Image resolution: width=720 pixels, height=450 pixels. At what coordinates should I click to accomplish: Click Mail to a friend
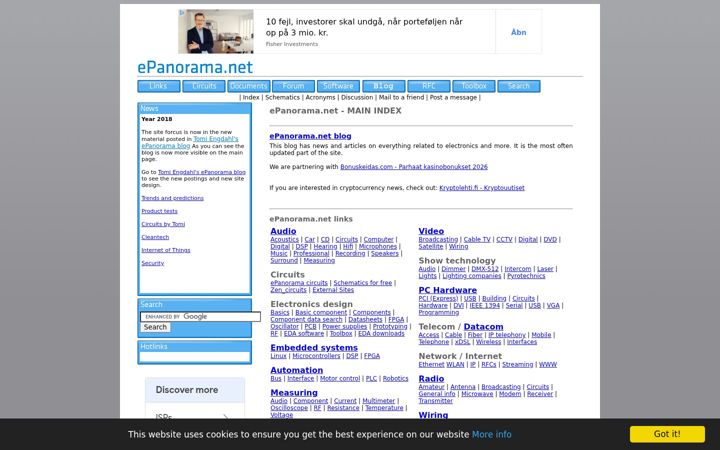pos(401,97)
